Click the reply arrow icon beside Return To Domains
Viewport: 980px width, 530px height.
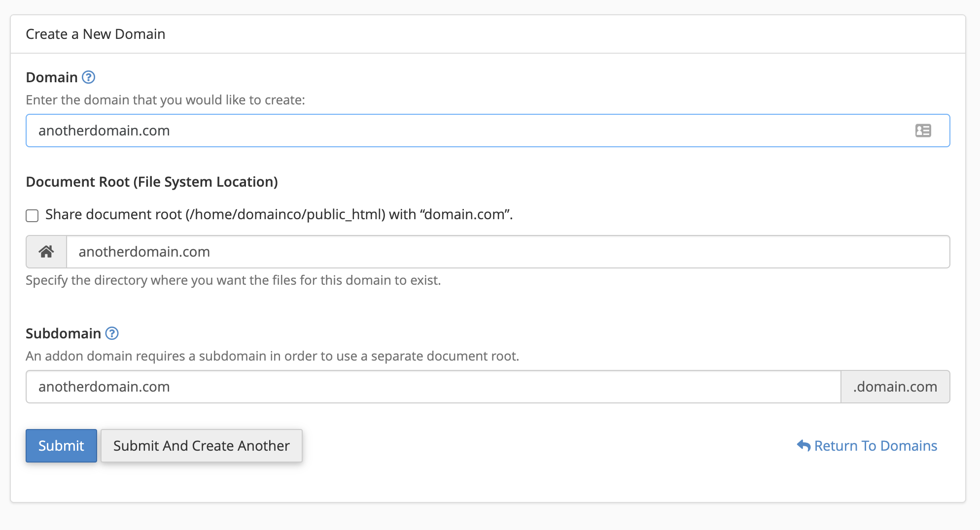[x=804, y=446]
